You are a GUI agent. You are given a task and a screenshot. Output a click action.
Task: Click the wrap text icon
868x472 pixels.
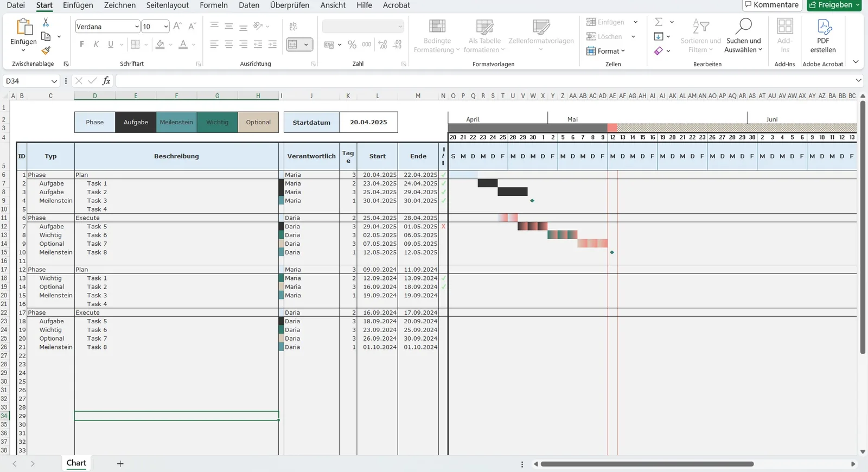click(293, 26)
